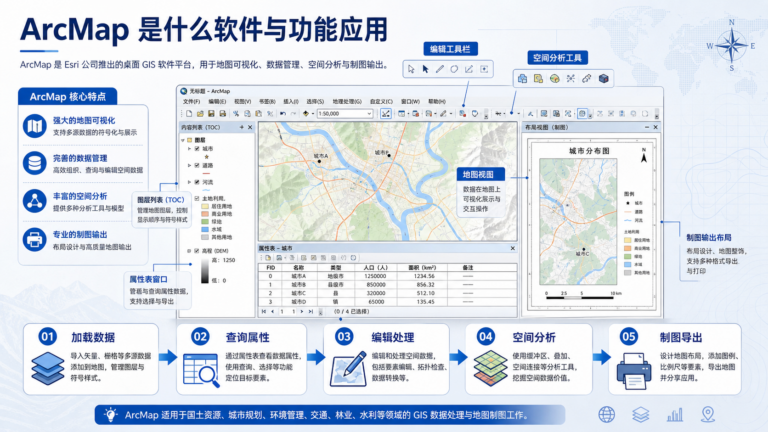The image size is (768, 432).
Task: Open the Add Data dropdown arrow
Action: click(x=312, y=114)
